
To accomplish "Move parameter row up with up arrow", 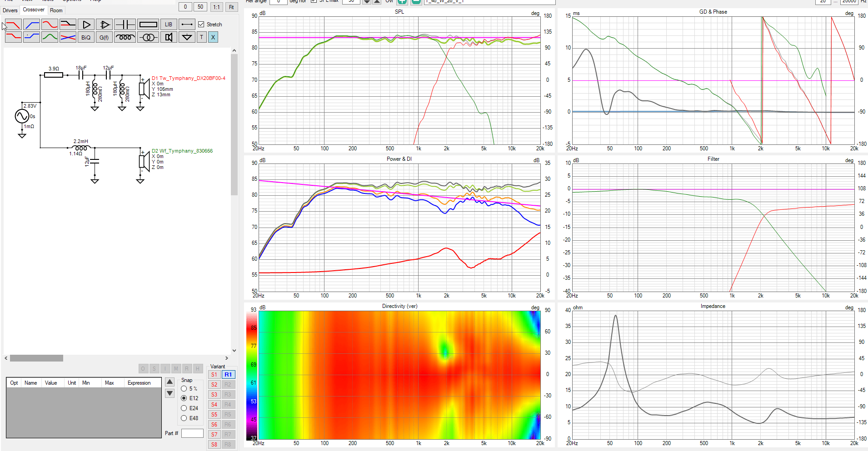I will pos(170,382).
